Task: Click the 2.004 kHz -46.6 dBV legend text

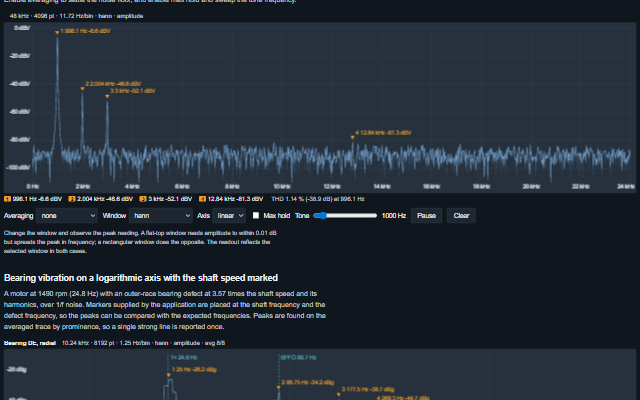Action: click(105, 199)
